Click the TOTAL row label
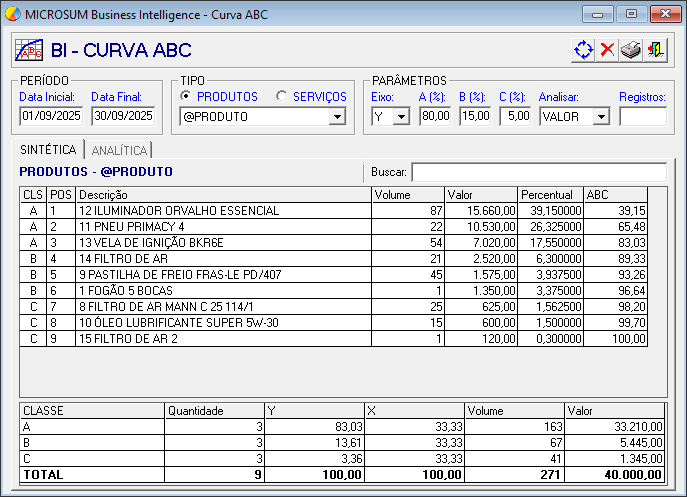Screen dimensions: 687x497 coord(43,475)
